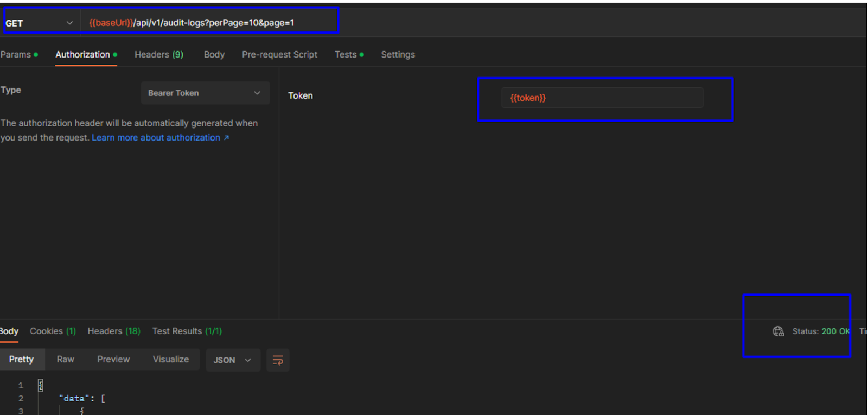Open the GET method dropdown
The height and width of the screenshot is (415, 868).
coord(39,23)
